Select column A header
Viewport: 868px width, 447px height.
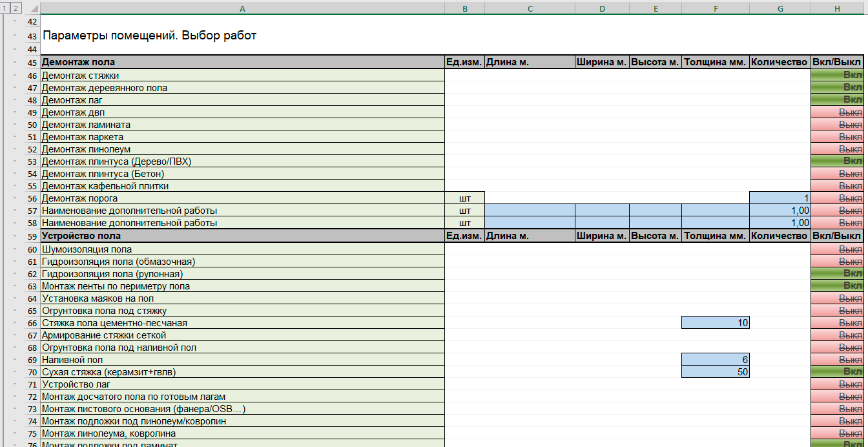tap(242, 8)
